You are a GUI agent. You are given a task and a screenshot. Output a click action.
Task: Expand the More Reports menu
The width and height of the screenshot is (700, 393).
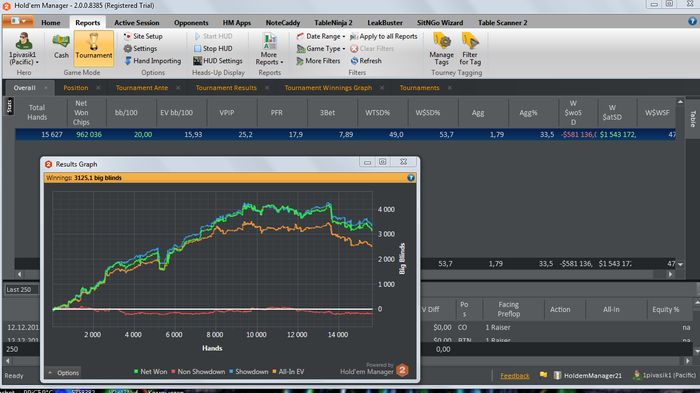tap(269, 49)
